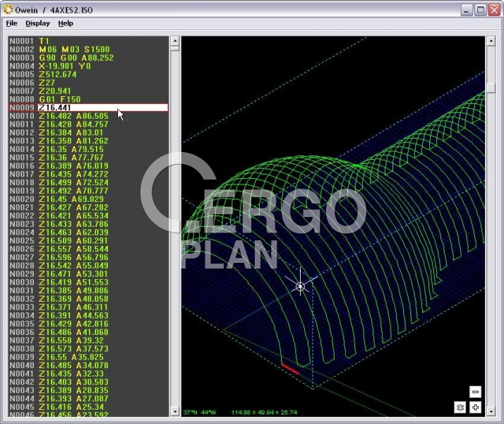Select line N0018 Z16.499 A72.524
Image resolution: width=504 pixels, height=424 pixels.
pyautogui.click(x=88, y=182)
